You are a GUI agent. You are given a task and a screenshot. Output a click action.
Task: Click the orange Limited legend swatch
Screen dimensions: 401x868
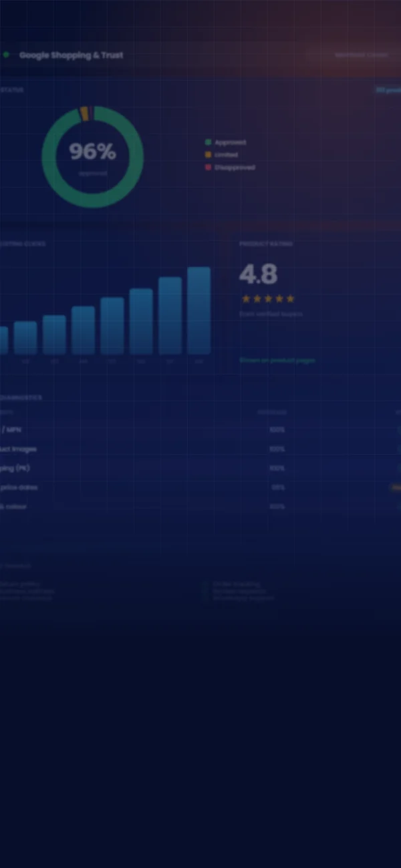point(208,155)
